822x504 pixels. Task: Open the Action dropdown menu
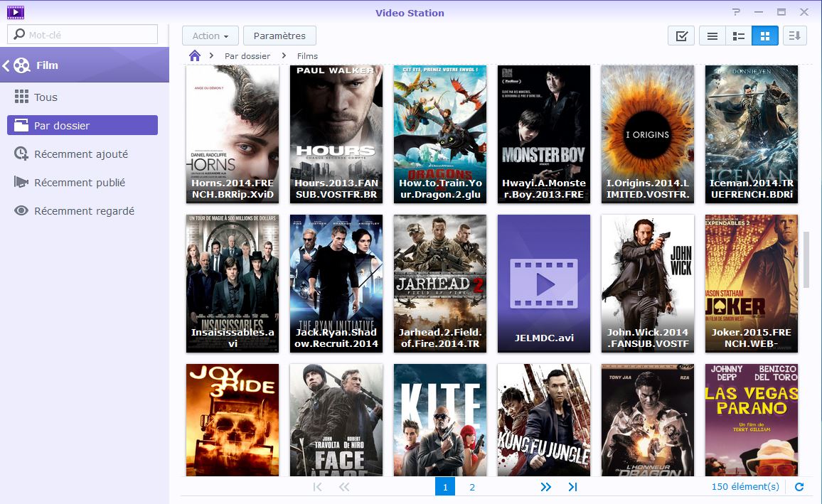pyautogui.click(x=210, y=36)
